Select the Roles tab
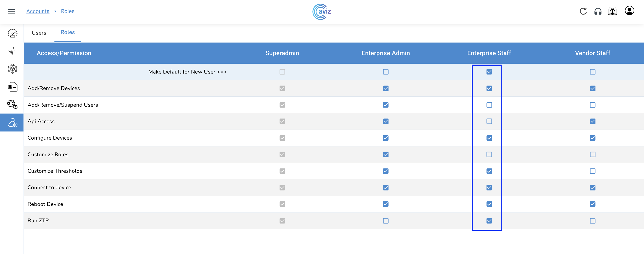Image resolution: width=644 pixels, height=254 pixels. (67, 32)
